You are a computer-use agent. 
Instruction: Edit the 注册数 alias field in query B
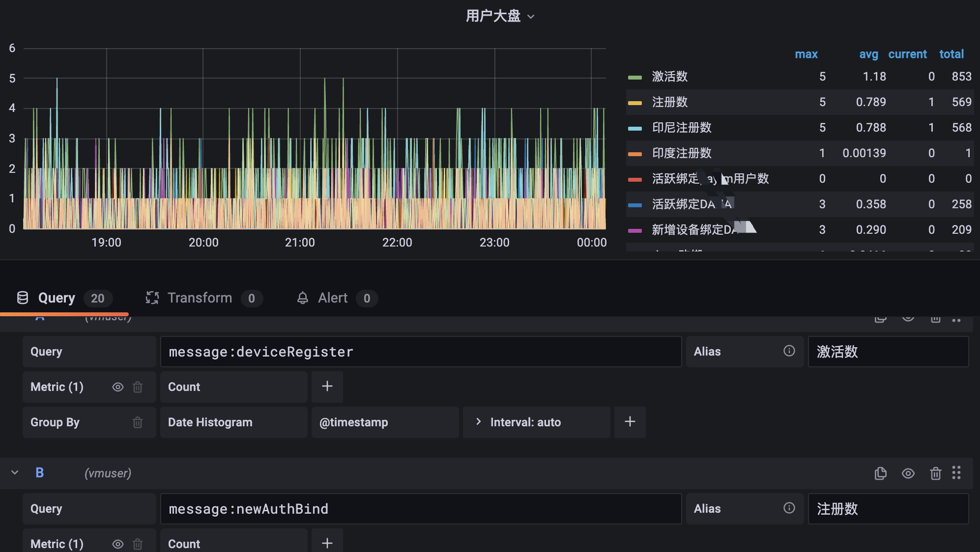click(x=889, y=509)
